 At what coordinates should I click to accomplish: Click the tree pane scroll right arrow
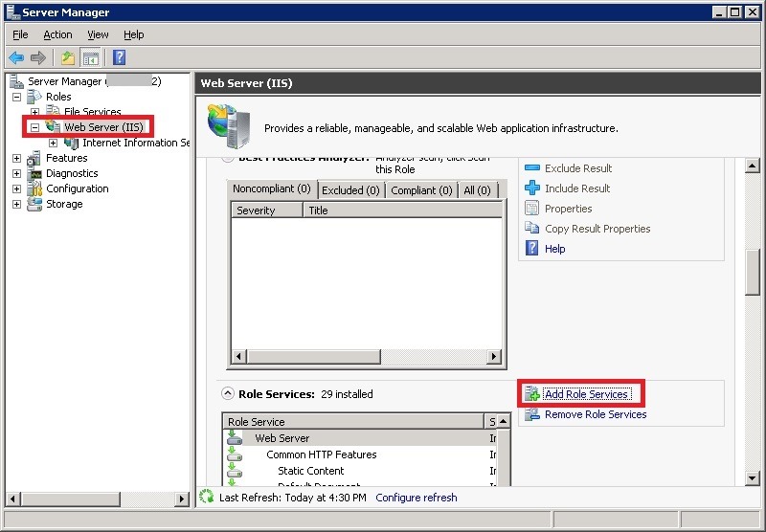click(x=181, y=499)
